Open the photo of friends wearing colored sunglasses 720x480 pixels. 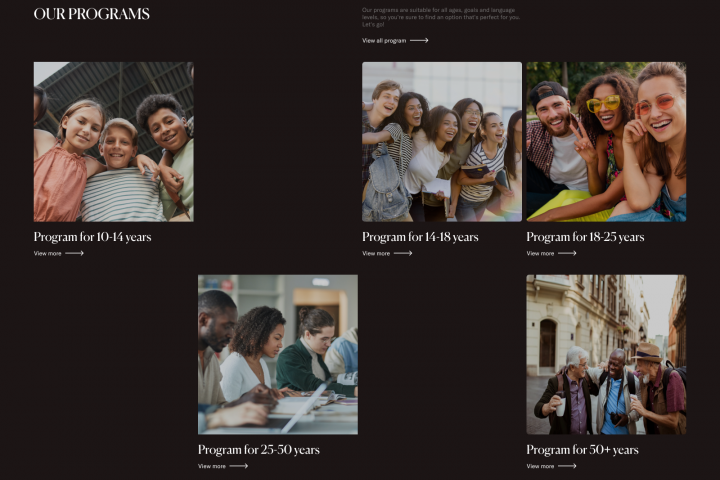tap(606, 142)
